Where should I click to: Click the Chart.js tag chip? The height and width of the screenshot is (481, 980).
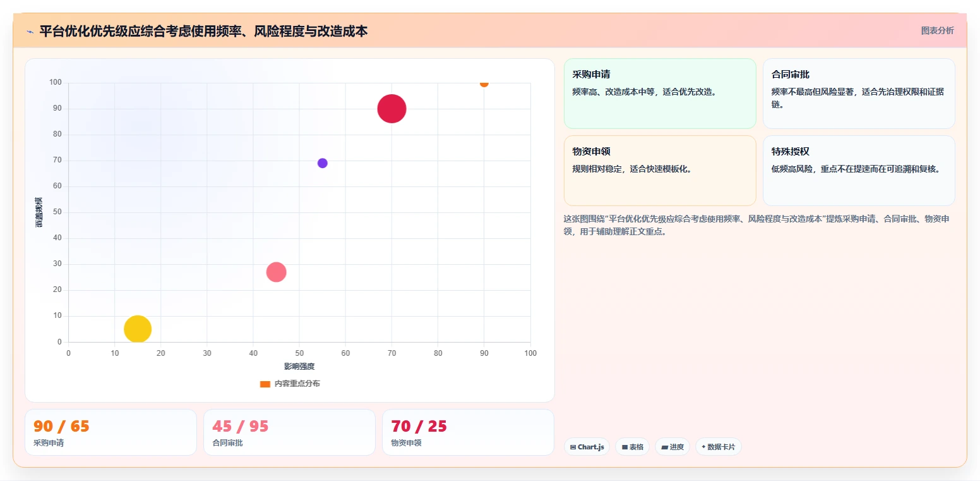point(587,447)
